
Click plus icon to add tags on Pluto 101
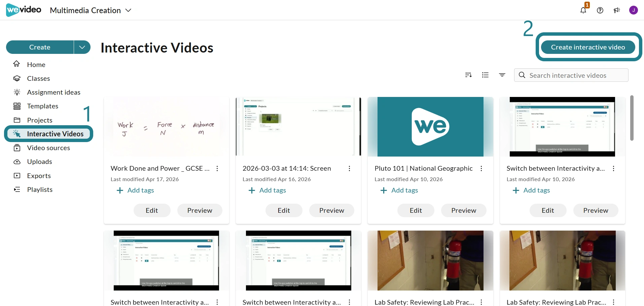point(384,190)
